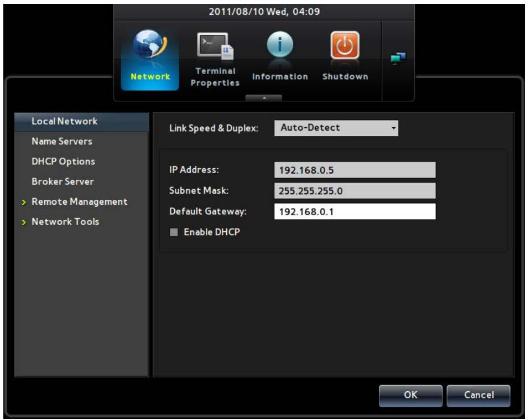The image size is (526, 420).
Task: Collapse the top toolbar with up arrow
Action: tap(264, 98)
